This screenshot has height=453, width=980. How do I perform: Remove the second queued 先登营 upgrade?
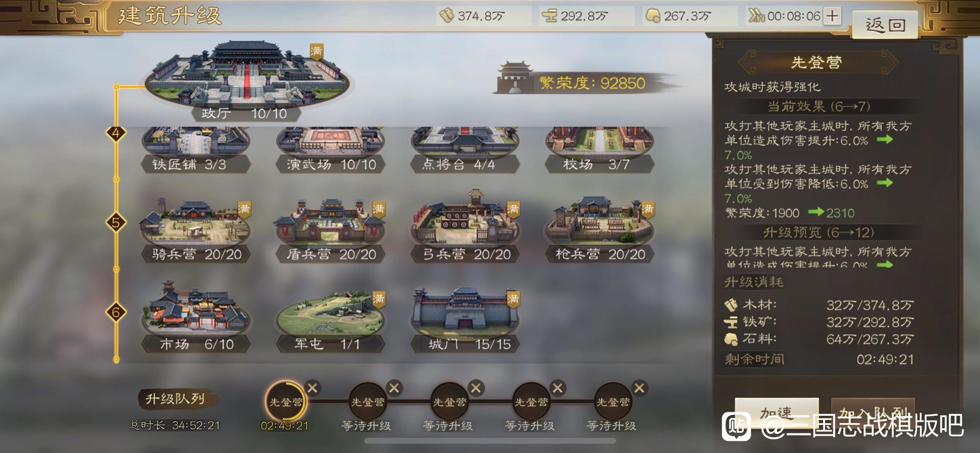394,388
